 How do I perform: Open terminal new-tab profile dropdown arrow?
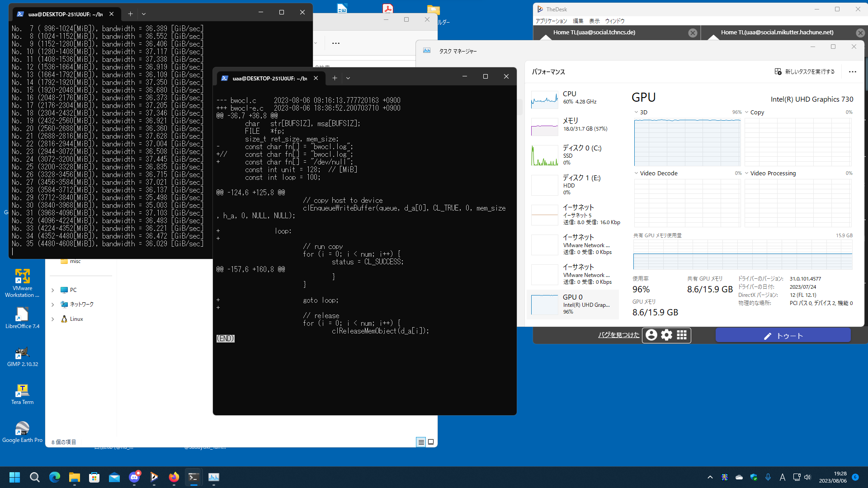pos(348,78)
